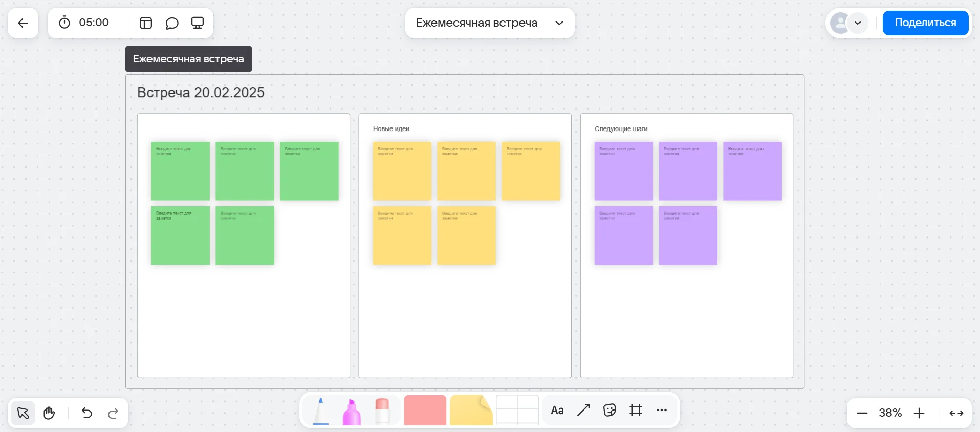Undo the last action
The image size is (980, 432).
coord(87,413)
